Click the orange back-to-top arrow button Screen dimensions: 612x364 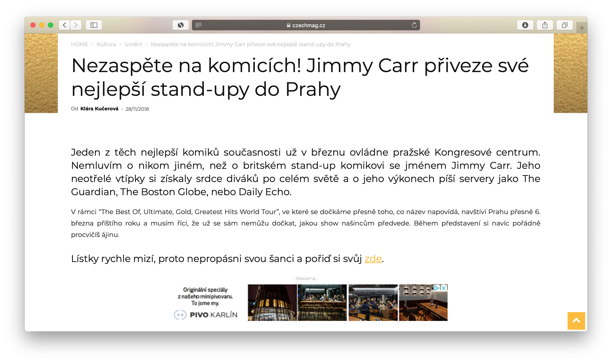(x=576, y=320)
